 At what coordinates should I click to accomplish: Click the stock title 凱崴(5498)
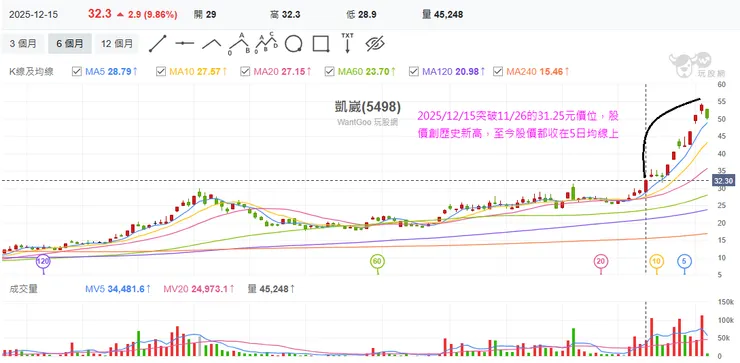[x=368, y=107]
